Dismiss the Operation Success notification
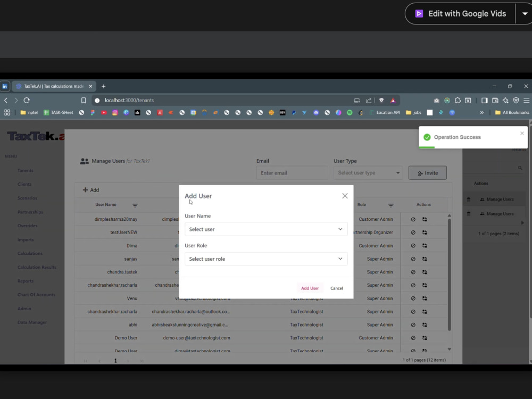This screenshot has height=399, width=532. (x=522, y=134)
